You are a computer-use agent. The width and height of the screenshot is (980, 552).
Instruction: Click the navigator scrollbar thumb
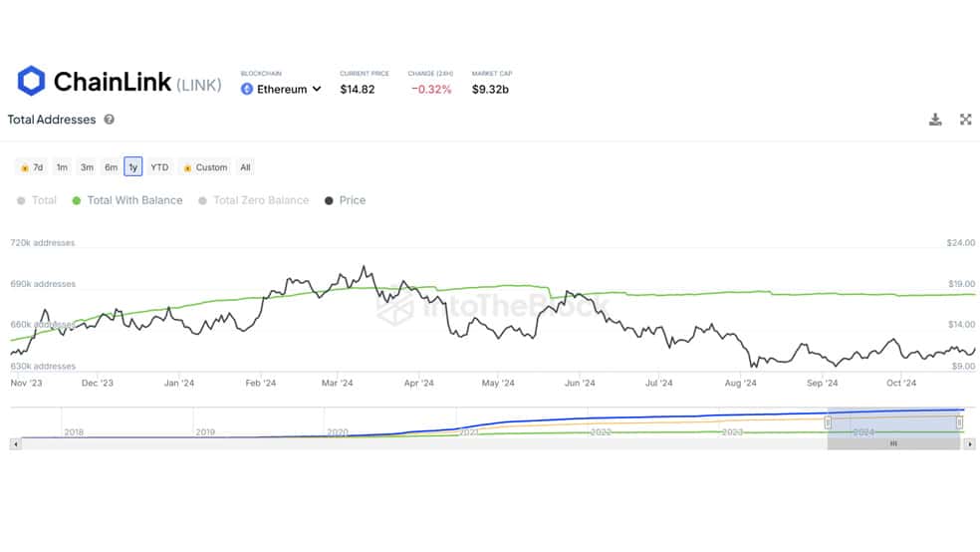[893, 443]
